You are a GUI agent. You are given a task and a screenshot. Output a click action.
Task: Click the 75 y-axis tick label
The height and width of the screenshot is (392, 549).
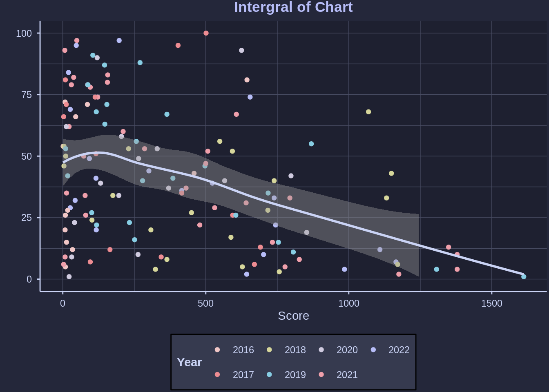click(26, 95)
